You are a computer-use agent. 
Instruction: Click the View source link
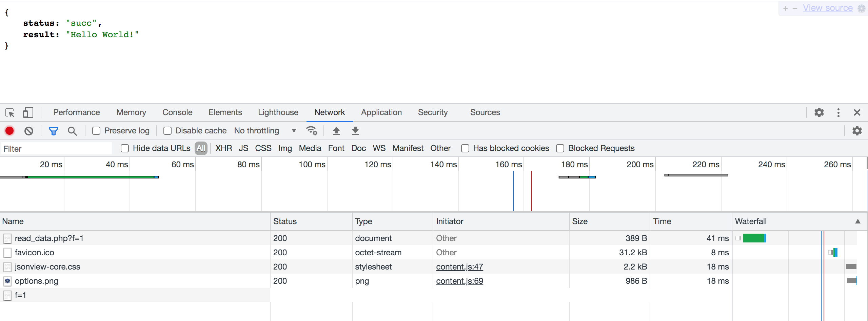point(828,8)
